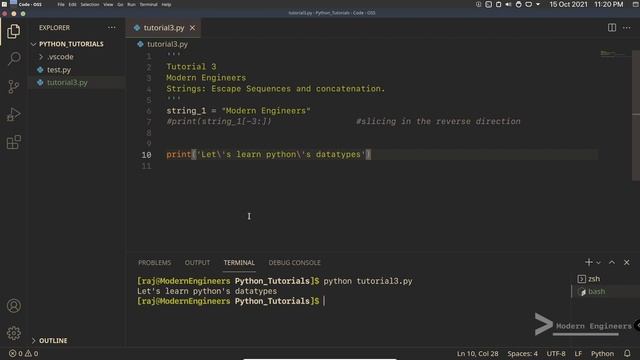Maximize the terminal panel with up chevron
The image size is (640, 360).
(612, 262)
